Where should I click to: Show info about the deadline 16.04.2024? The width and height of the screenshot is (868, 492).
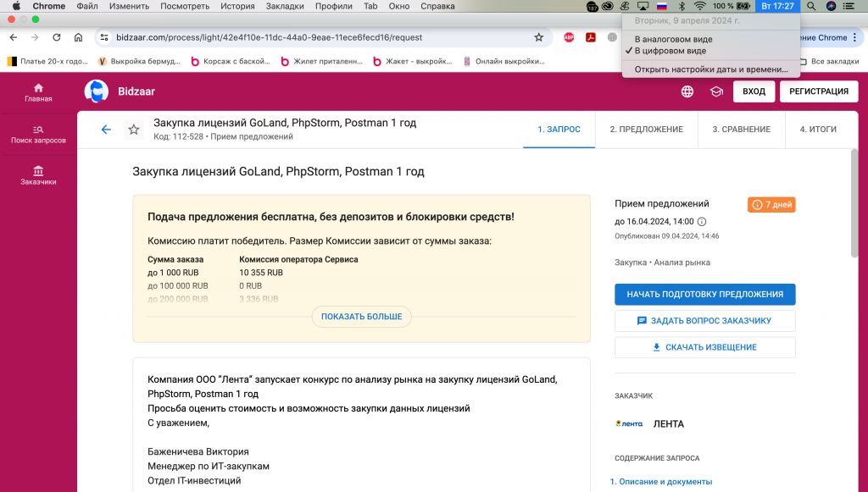tap(702, 222)
